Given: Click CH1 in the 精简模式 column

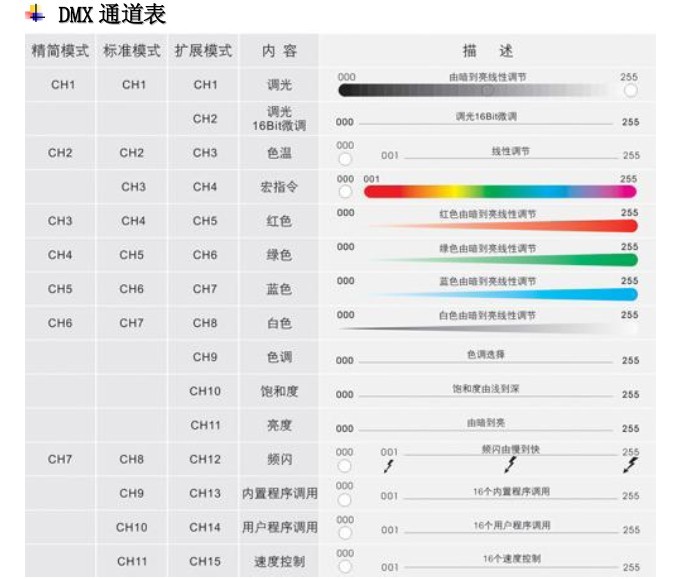Looking at the screenshot, I should (x=63, y=85).
